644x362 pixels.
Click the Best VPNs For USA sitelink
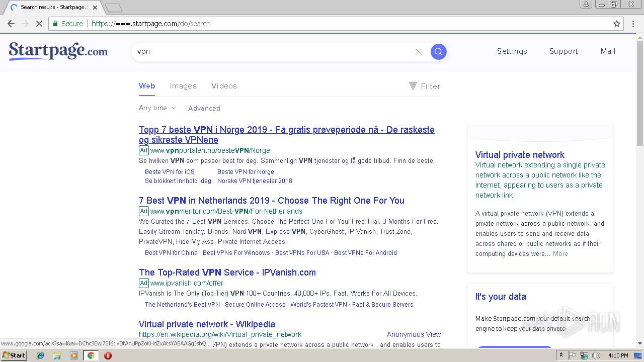(302, 253)
